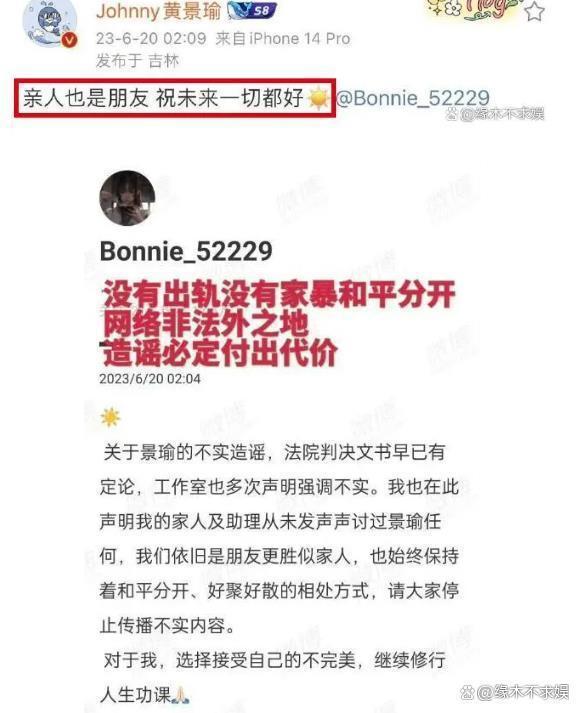This screenshot has height=713, width=581.
Task: Click the praying hands emoji after 人生功课
Action: tap(180, 695)
